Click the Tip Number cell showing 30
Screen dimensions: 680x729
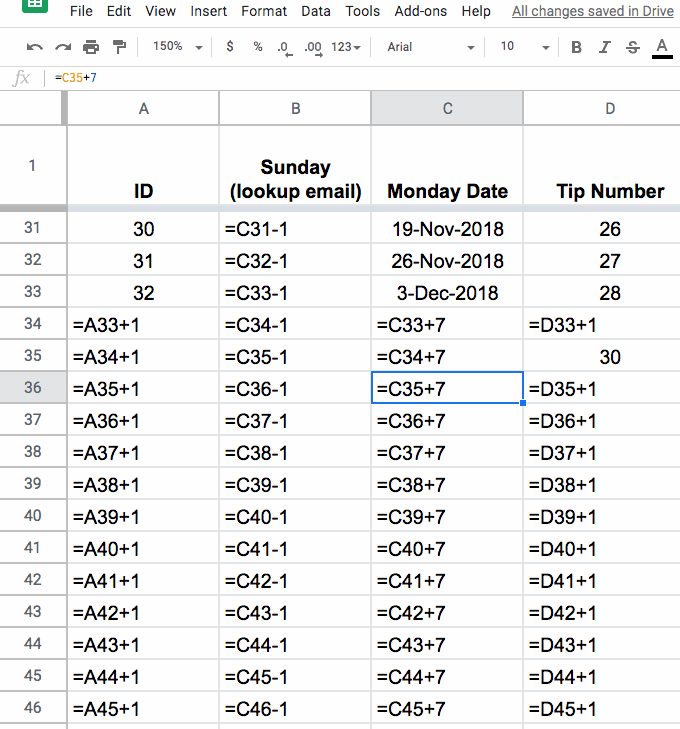click(602, 357)
